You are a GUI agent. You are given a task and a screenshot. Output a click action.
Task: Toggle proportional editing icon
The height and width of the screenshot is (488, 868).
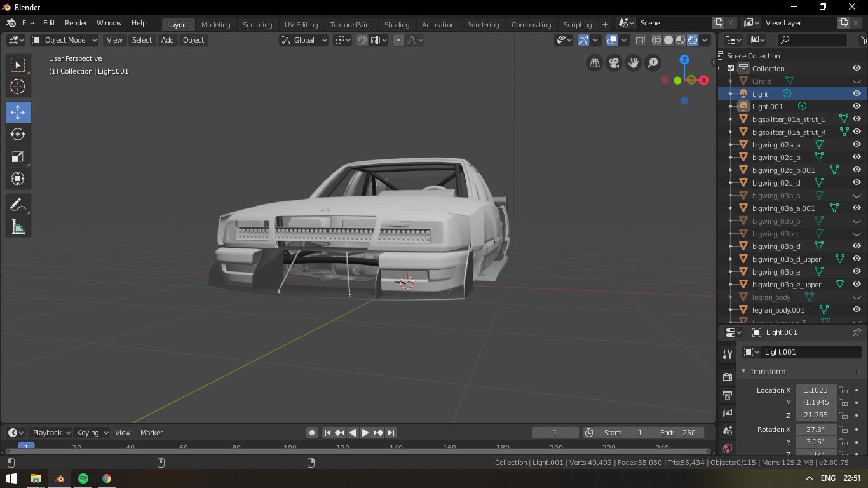coord(398,40)
